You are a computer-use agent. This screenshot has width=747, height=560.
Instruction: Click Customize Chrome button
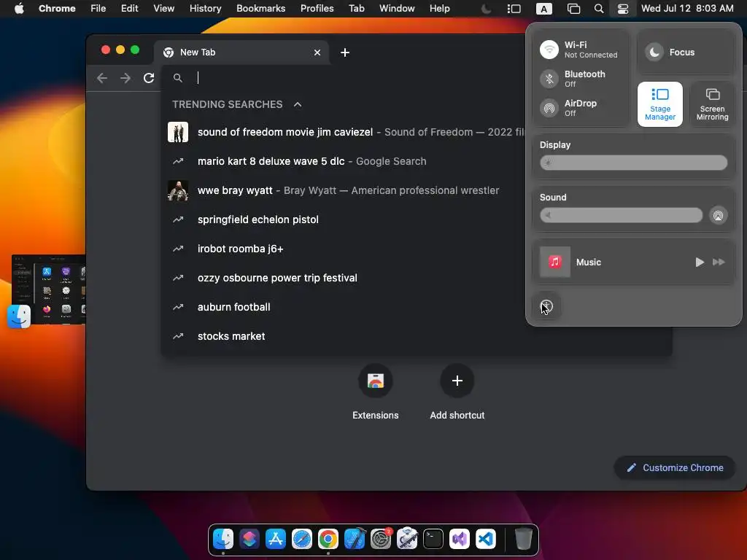675,467
